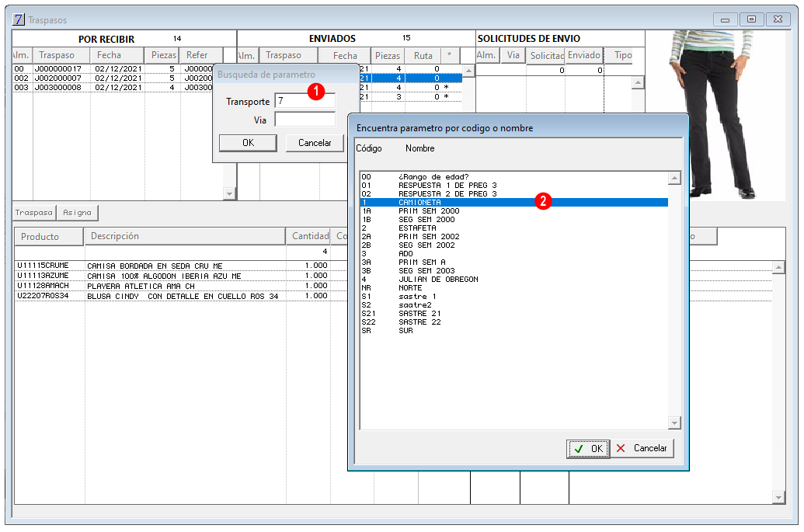Image resolution: width=804 pixels, height=532 pixels.
Task: Click the red X Cancelar button
Action: (x=642, y=448)
